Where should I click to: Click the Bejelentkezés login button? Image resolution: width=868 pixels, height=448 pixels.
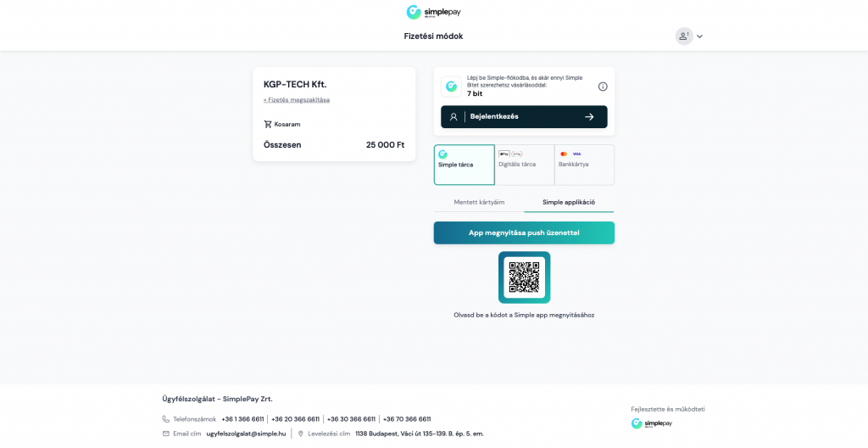coord(524,116)
